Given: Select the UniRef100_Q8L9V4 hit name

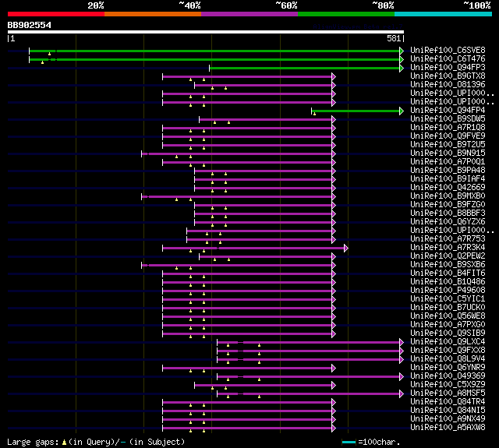Looking at the screenshot, I should pos(448,359).
